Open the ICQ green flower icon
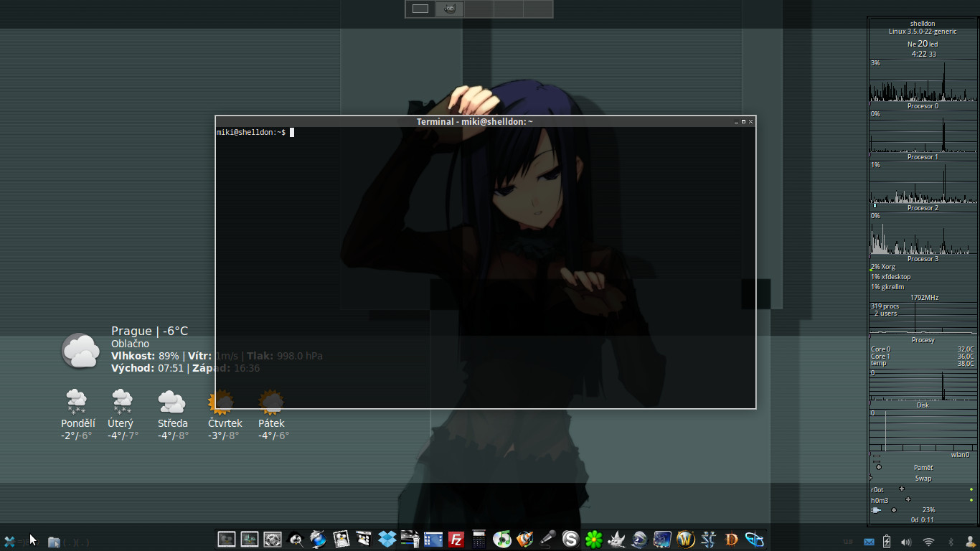Screen dimensions: 980x551 pos(593,539)
